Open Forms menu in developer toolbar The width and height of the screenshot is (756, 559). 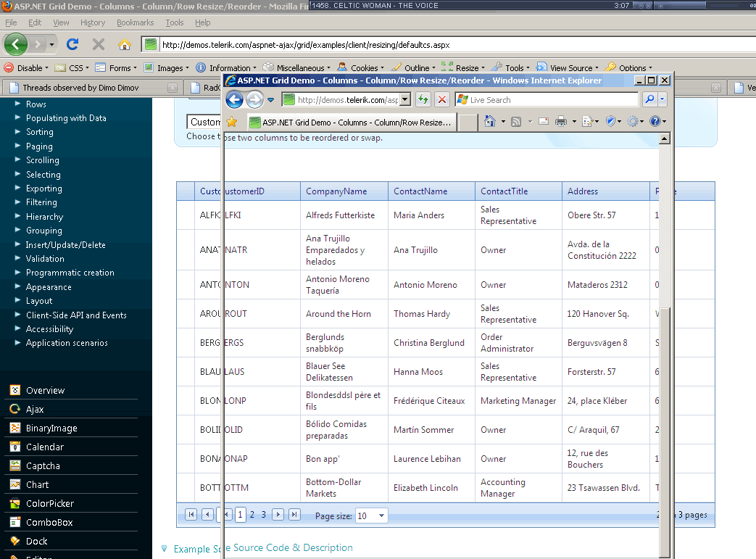click(x=116, y=68)
